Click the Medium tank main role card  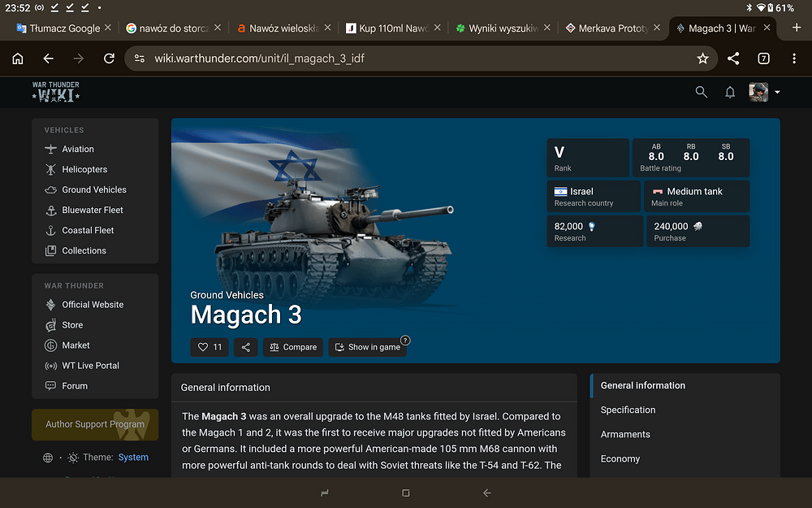tap(697, 196)
